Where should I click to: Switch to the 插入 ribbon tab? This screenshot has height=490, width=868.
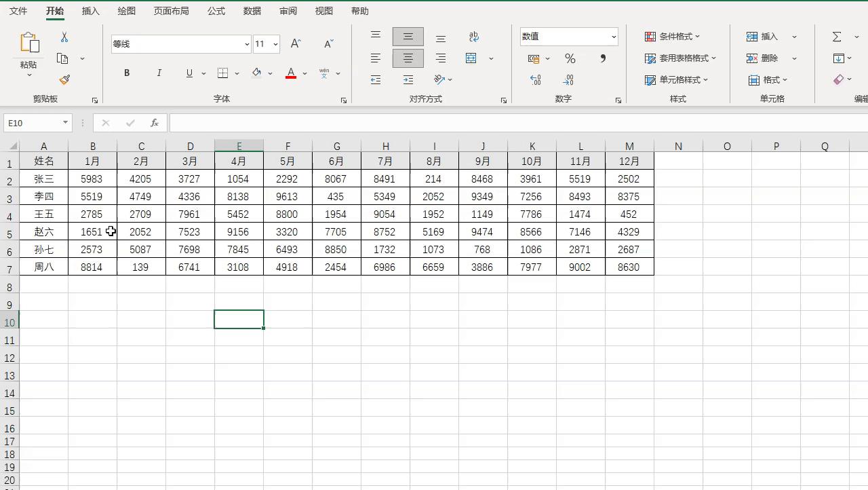click(x=90, y=11)
